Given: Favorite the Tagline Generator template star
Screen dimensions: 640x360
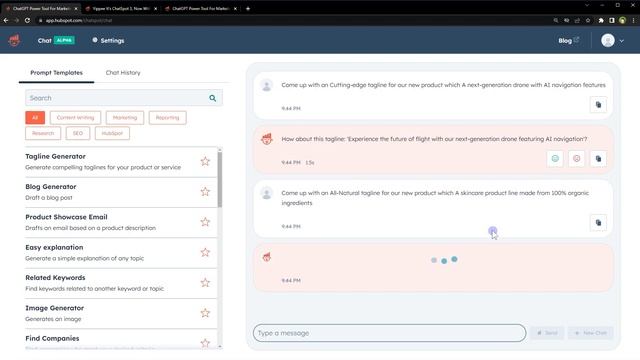Looking at the screenshot, I should point(205,162).
